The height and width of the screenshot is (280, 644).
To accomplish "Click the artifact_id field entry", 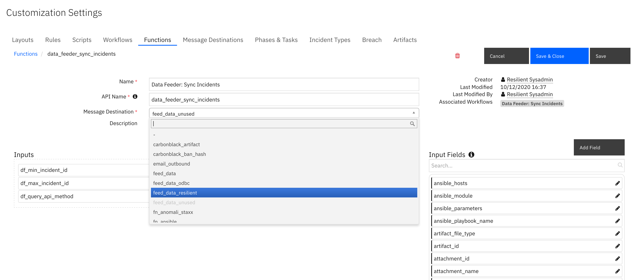I will pyautogui.click(x=527, y=246).
